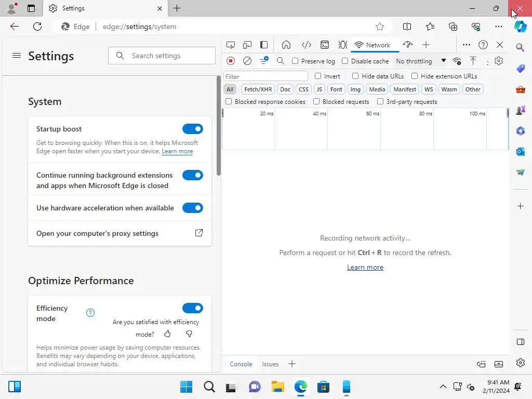Toggle continue running background extensions switch
The height and width of the screenshot is (399, 532).
(193, 175)
